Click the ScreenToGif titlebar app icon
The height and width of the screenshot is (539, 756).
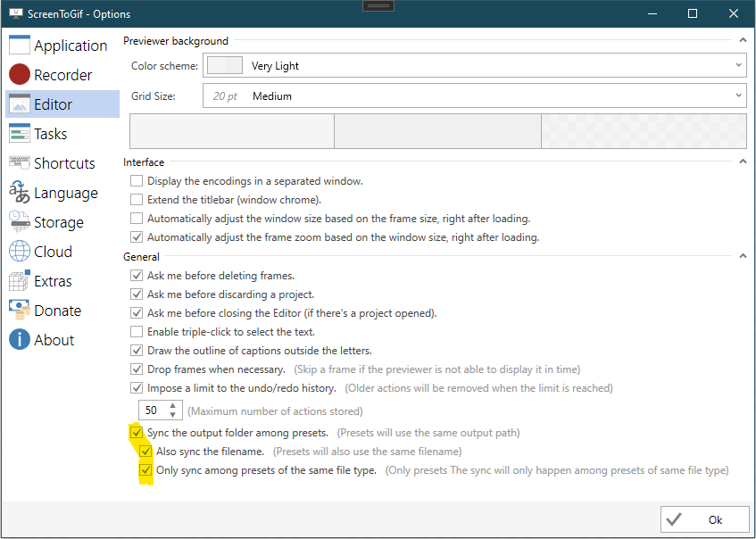click(15, 13)
